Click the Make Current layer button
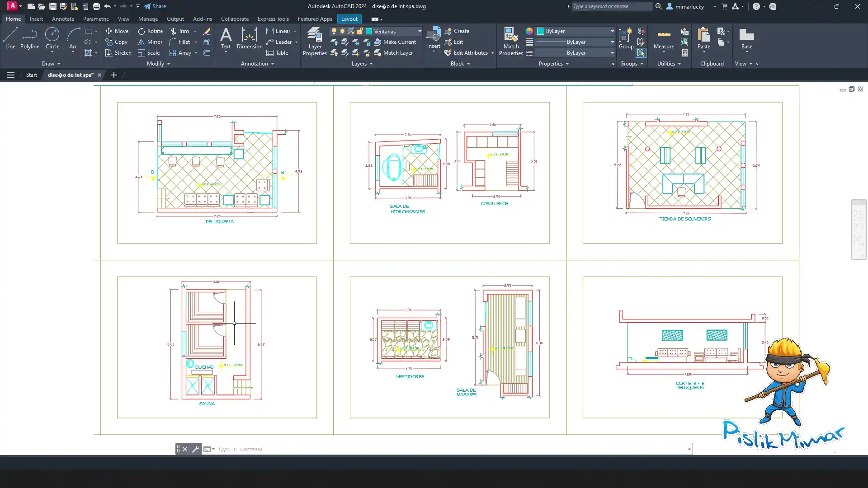868x488 pixels. pyautogui.click(x=395, y=42)
